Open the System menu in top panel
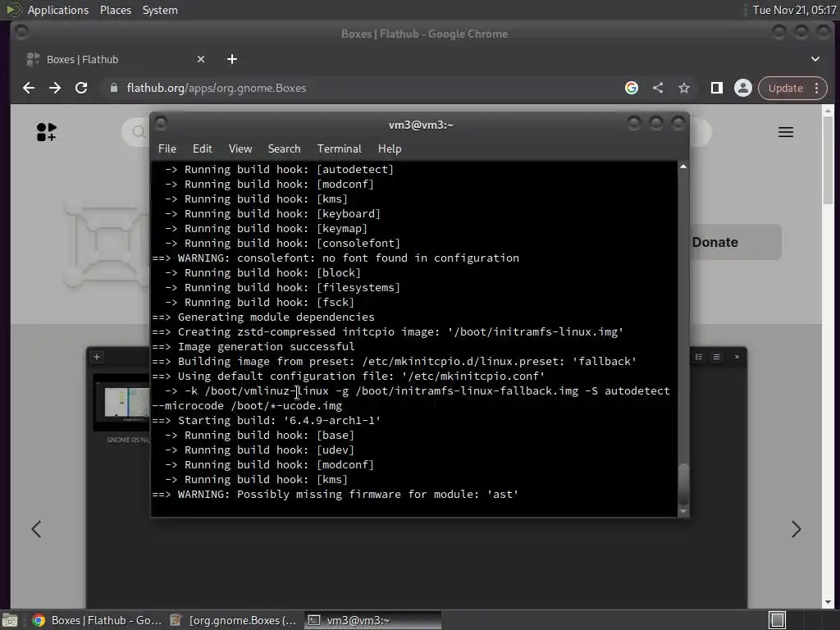 160,10
